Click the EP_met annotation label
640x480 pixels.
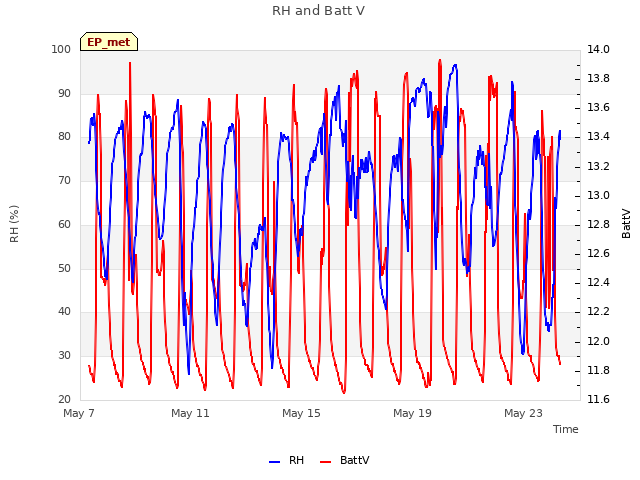109,42
